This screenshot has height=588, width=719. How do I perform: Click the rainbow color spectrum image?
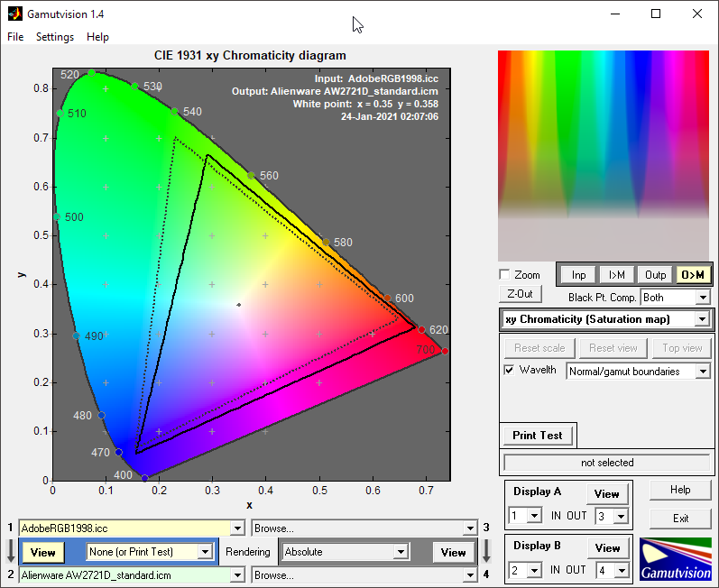coord(604,156)
